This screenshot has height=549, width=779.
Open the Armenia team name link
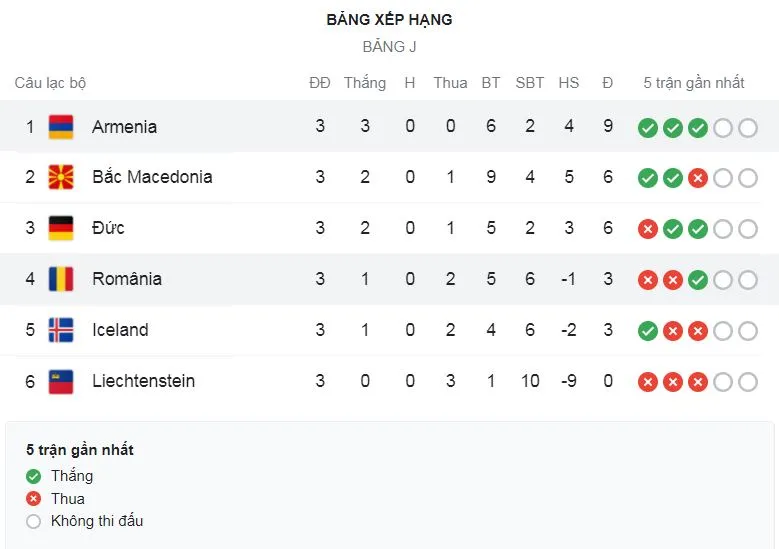coord(124,127)
